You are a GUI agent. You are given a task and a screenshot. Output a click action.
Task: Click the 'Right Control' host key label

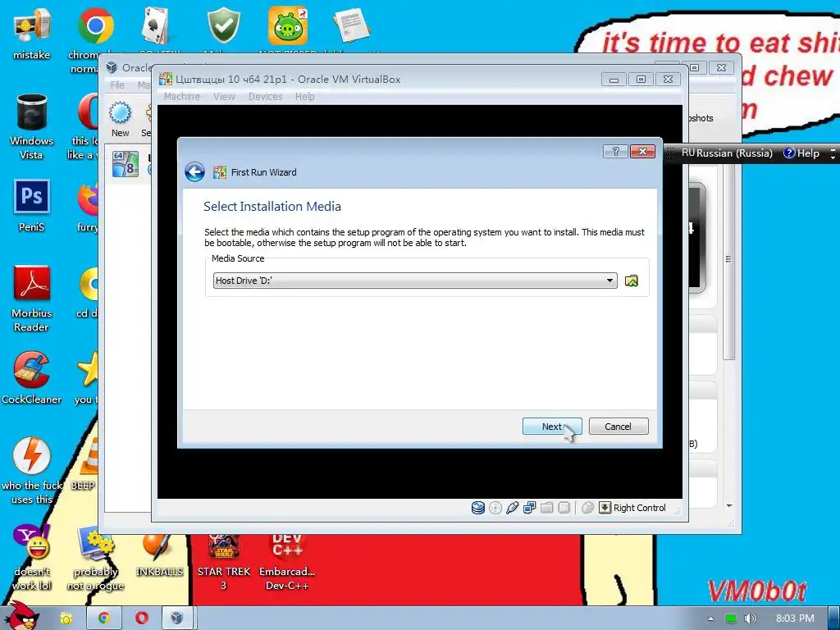(x=640, y=508)
